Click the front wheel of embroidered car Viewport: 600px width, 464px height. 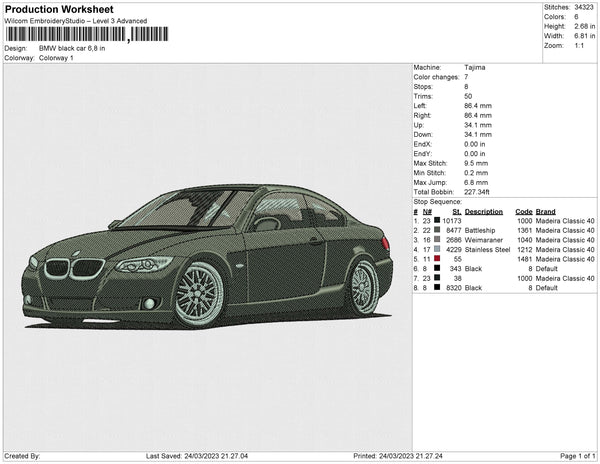[x=198, y=294]
